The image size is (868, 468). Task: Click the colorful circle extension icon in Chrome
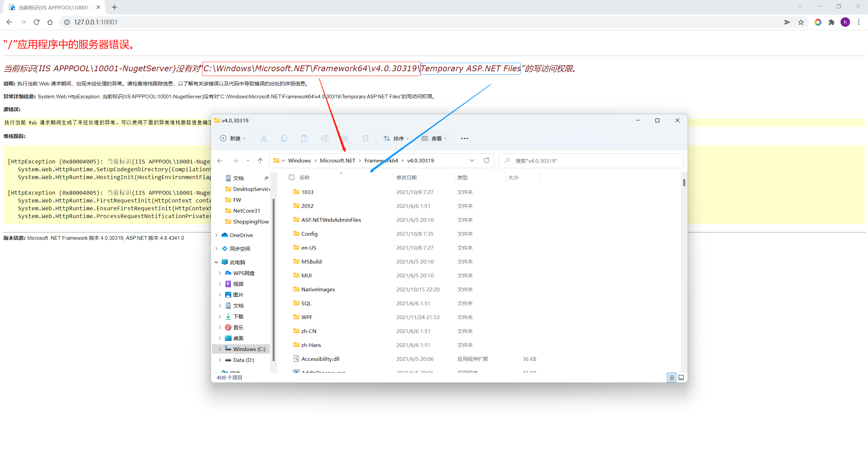(818, 22)
